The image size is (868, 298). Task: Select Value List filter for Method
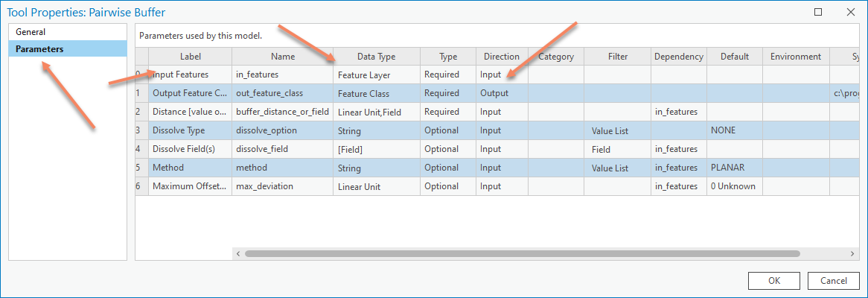click(x=617, y=168)
